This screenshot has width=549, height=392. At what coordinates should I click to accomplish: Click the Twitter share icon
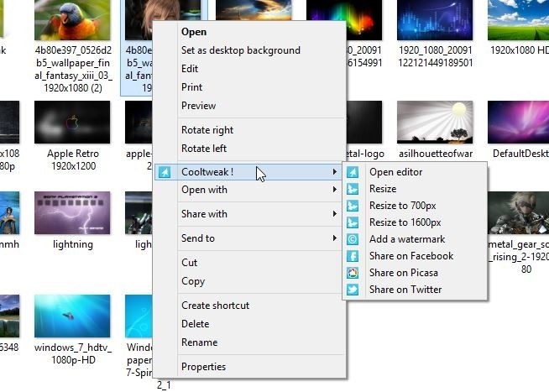[x=353, y=290]
